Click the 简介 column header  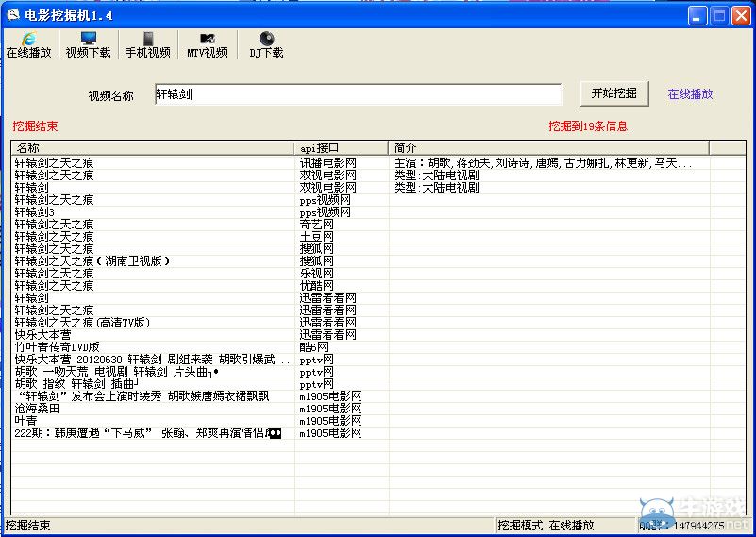point(549,147)
